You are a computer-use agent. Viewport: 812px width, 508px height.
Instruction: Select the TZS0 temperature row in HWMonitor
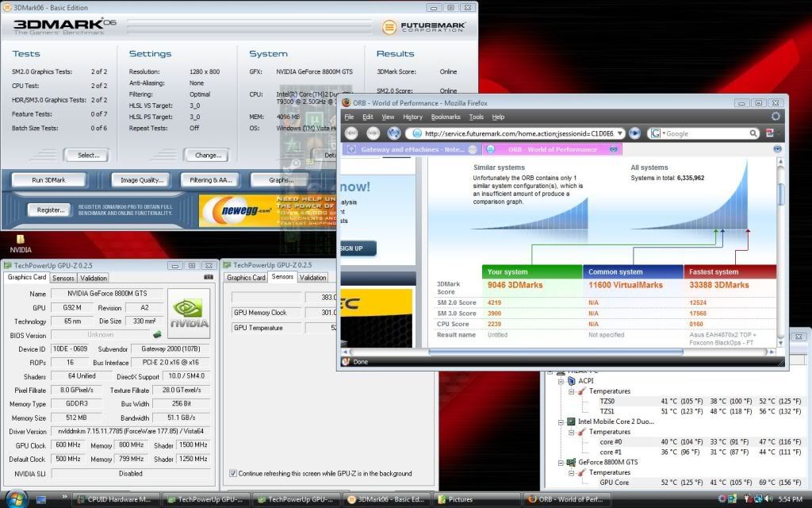(x=701, y=401)
